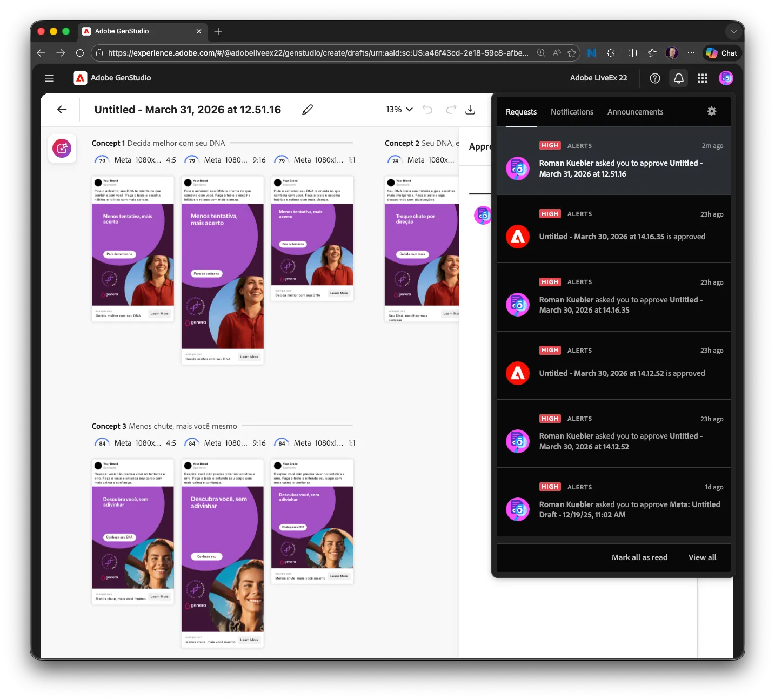This screenshot has height=700, width=775.
Task: Open the 2m ago approval request
Action: click(613, 161)
